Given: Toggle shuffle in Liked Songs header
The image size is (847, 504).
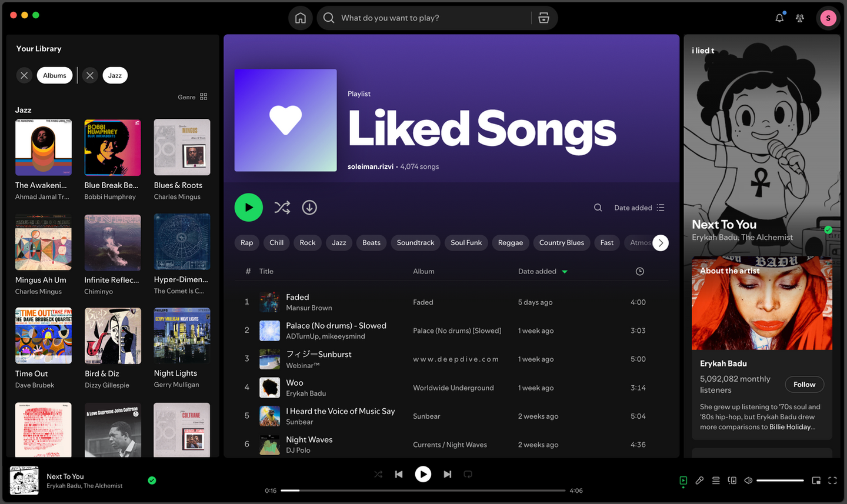Looking at the screenshot, I should tap(282, 208).
